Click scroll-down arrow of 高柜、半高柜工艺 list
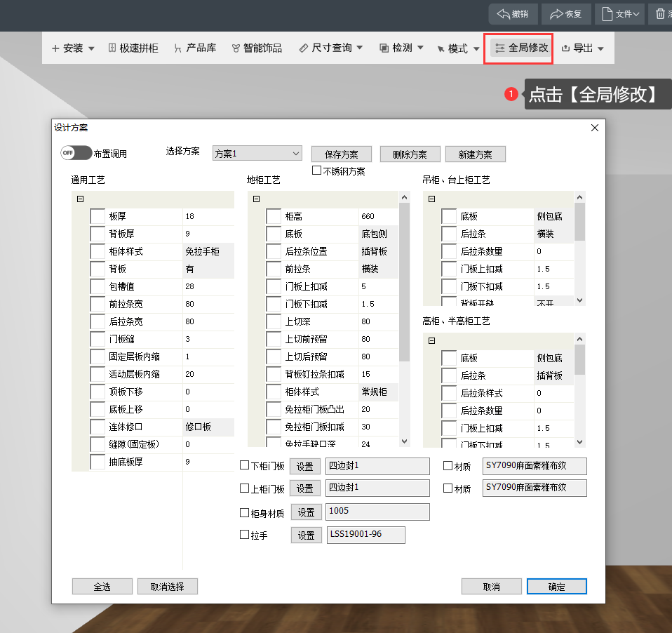Image resolution: width=672 pixels, height=633 pixels. coord(580,441)
